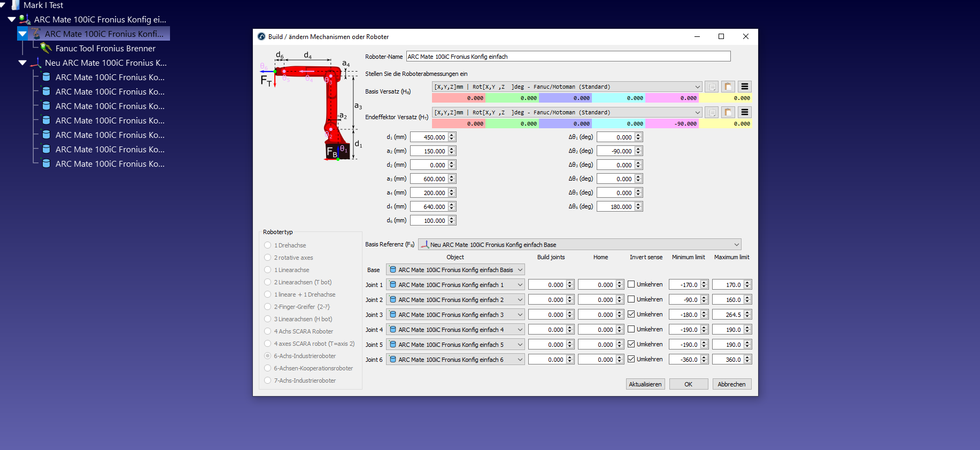The width and height of the screenshot is (980, 450).
Task: Click the Aktualisieren button
Action: 645,384
